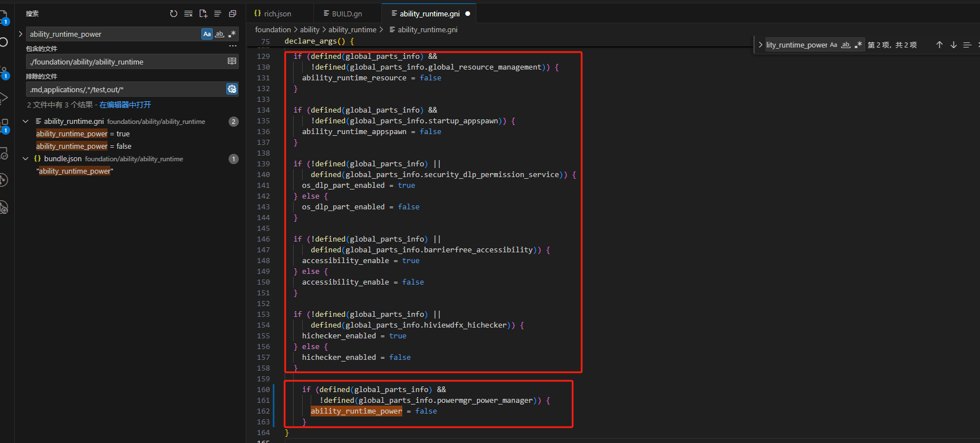
Task: Click sticky scroll line 'declare_args() {'
Action: coord(319,41)
